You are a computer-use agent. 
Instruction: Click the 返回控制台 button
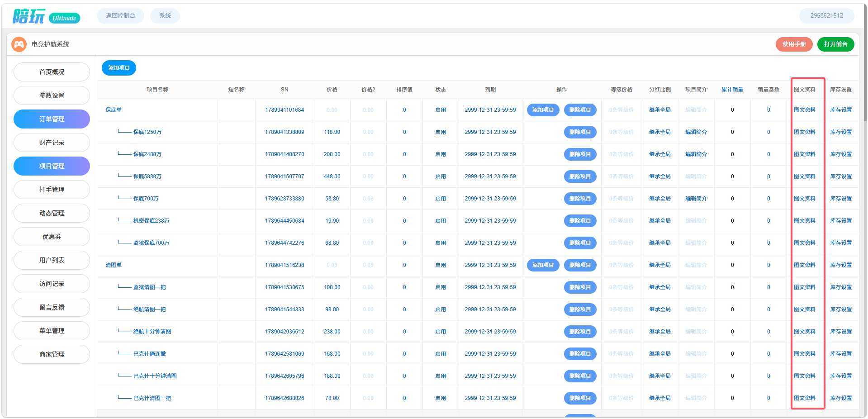(x=120, y=15)
